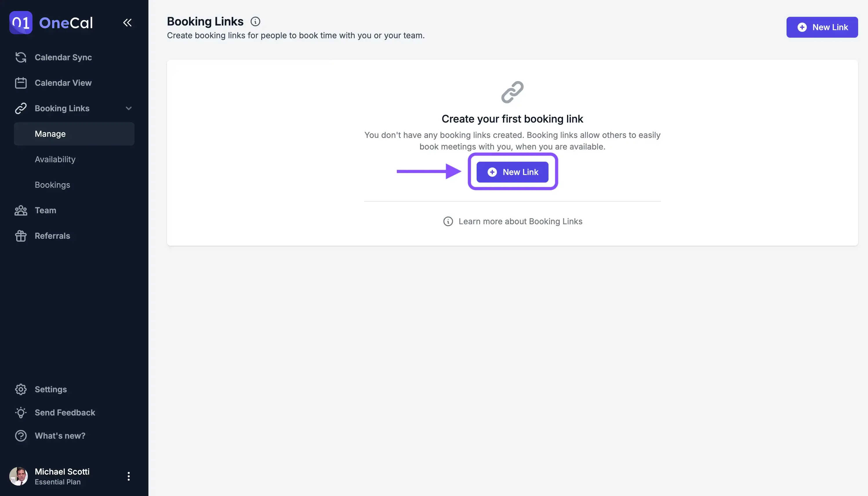Click the highlighted New Link button in card
Viewport: 868px width, 496px height.
click(x=512, y=172)
